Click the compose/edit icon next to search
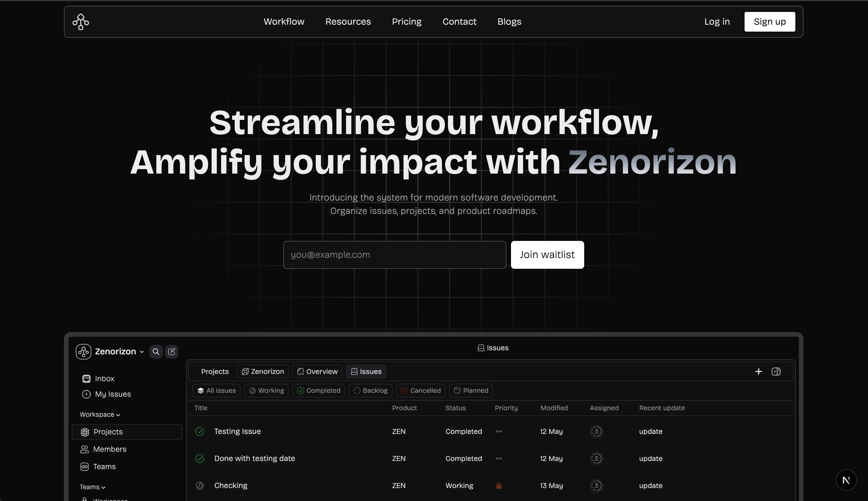 pos(172,351)
